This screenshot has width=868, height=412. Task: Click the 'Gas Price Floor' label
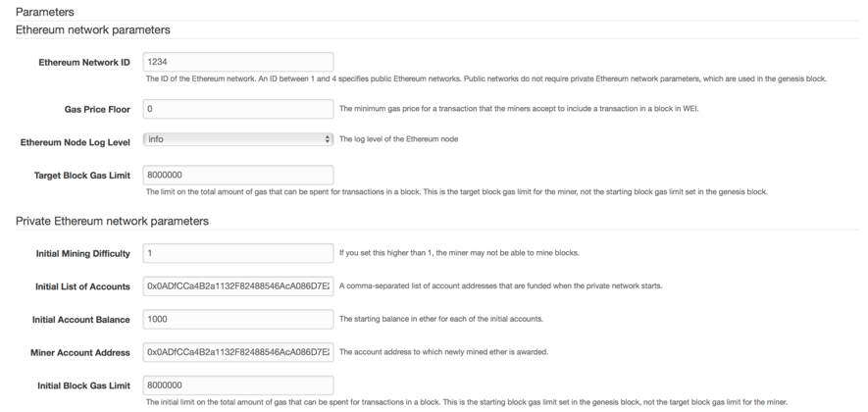click(x=97, y=110)
